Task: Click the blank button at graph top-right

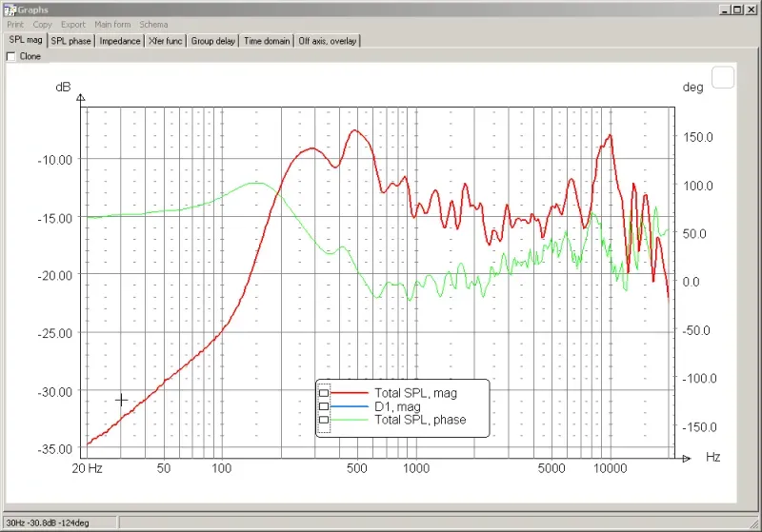Action: (x=723, y=78)
